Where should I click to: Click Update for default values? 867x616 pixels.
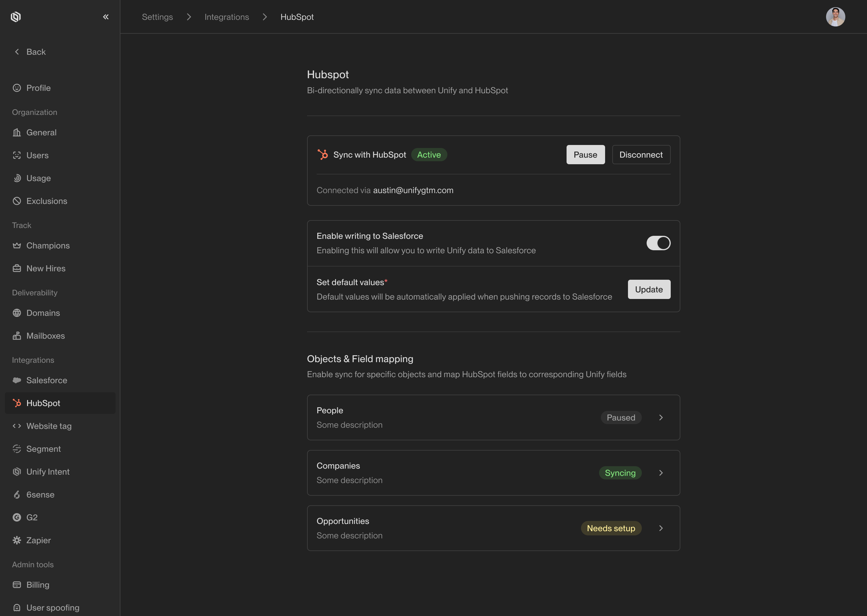(x=649, y=289)
